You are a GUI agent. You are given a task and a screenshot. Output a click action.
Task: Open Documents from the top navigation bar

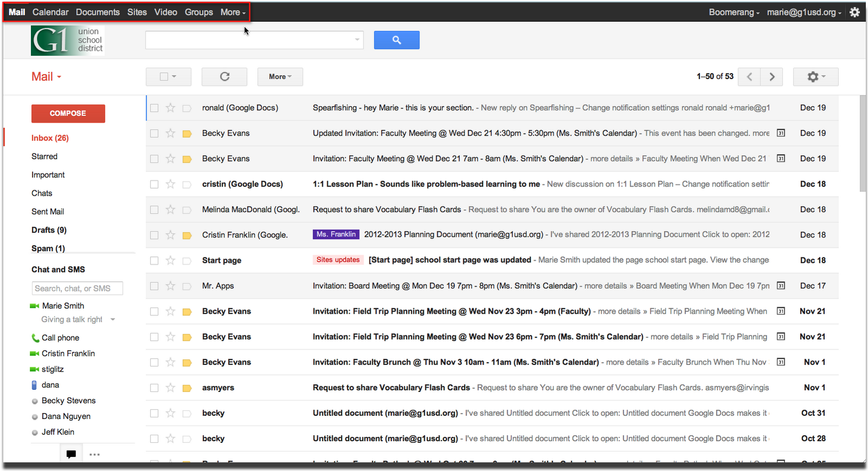pyautogui.click(x=98, y=12)
